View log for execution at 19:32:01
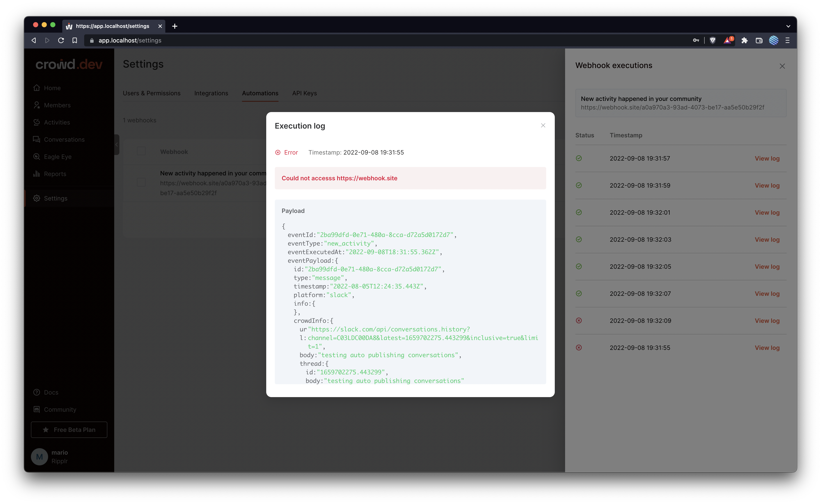 tap(767, 212)
